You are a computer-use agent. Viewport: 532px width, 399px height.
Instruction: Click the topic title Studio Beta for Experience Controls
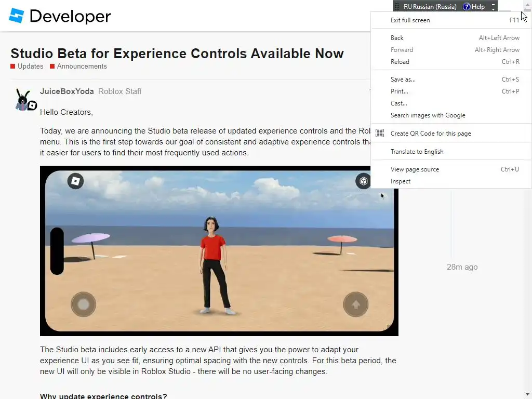pyautogui.click(x=177, y=54)
